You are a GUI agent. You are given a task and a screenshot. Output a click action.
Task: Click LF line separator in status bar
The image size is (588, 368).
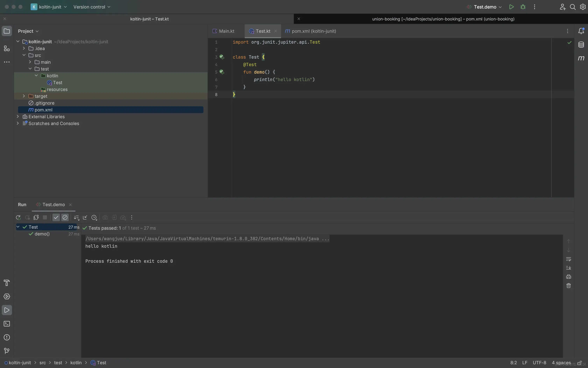(x=525, y=363)
